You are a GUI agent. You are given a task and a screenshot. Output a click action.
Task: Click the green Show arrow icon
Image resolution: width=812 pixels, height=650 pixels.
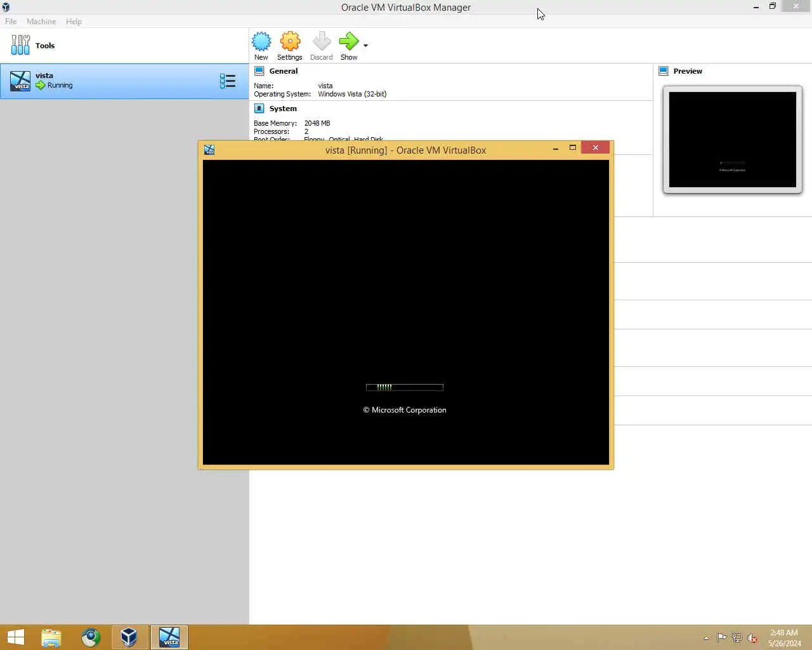point(348,41)
